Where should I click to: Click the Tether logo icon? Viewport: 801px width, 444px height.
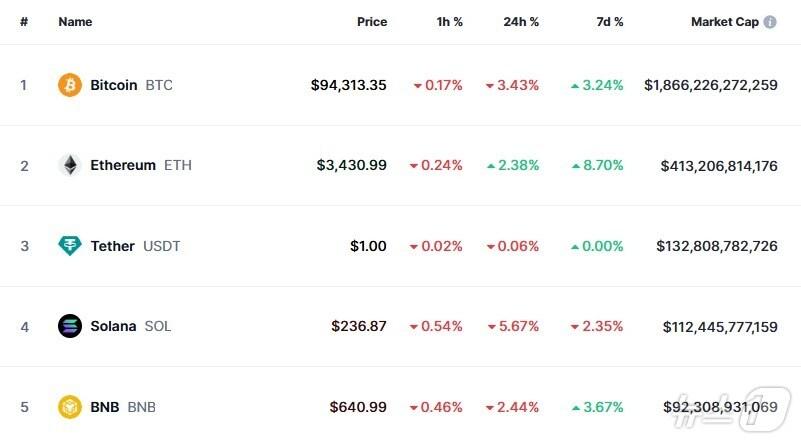tap(69, 246)
